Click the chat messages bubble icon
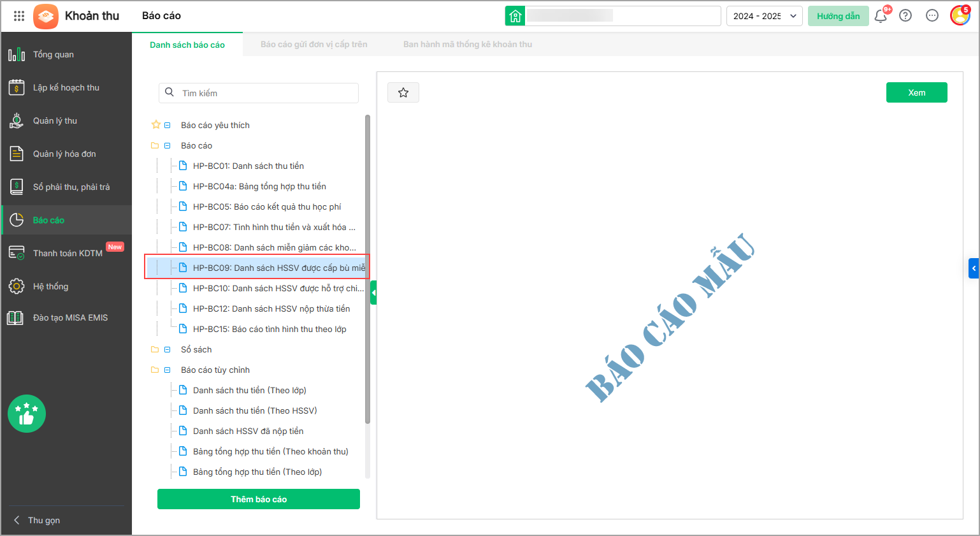980x536 pixels. click(932, 16)
